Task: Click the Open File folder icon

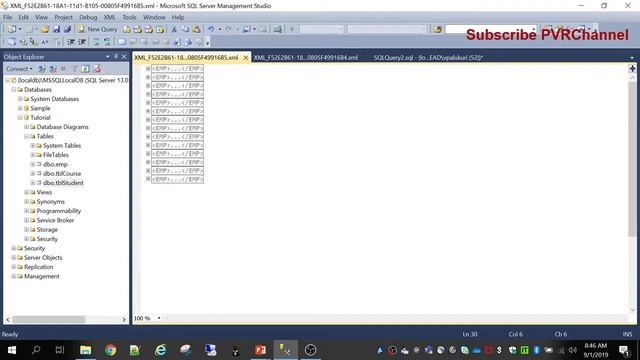Action: [45, 29]
